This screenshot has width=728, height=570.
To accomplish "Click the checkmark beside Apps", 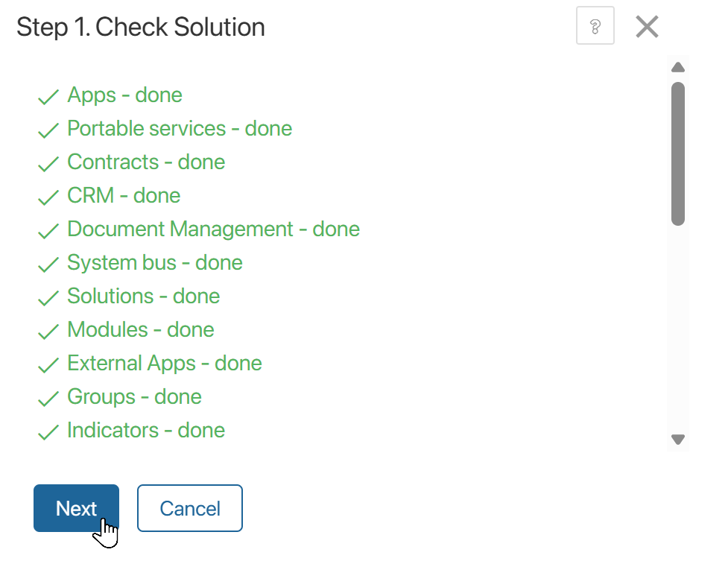I will click(x=48, y=96).
